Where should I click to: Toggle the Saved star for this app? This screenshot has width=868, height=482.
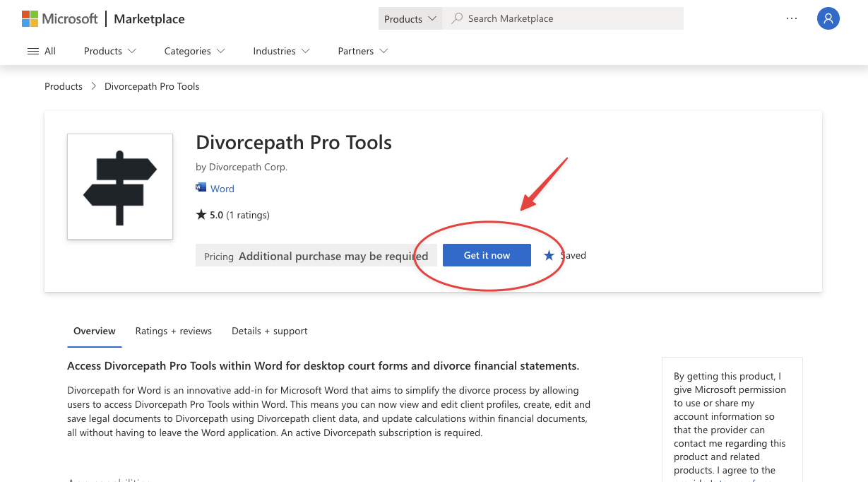click(x=549, y=255)
